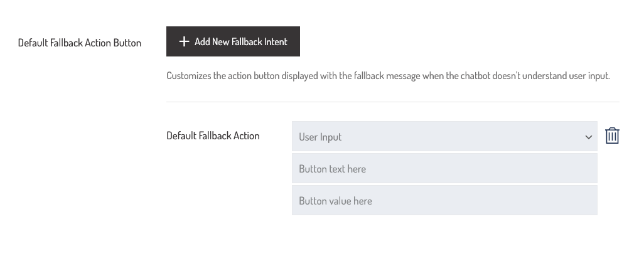Click the plus icon on the Add button
The image size is (644, 256).
point(184,41)
